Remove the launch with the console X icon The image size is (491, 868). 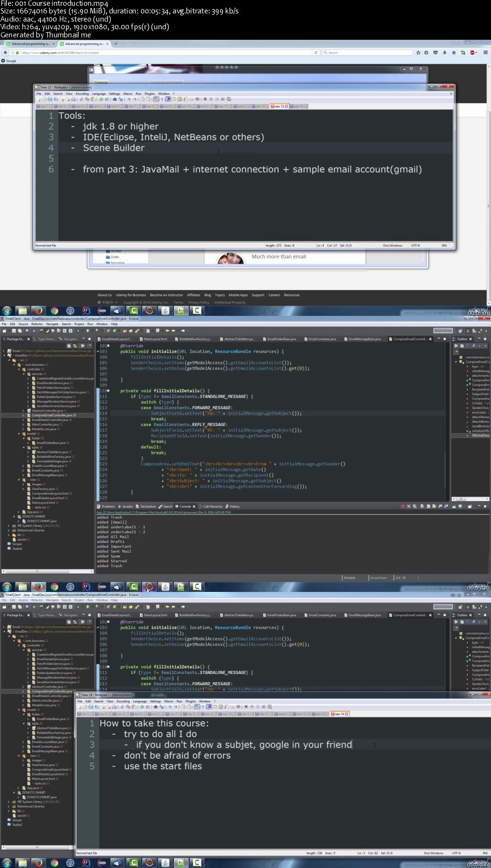409,506
